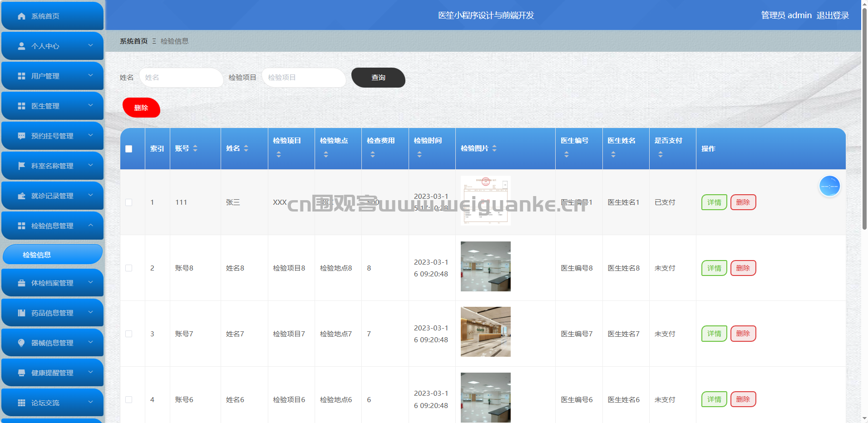This screenshot has height=423, width=868.
Task: Click the flag icon for 科室名称管理
Action: (x=21, y=166)
